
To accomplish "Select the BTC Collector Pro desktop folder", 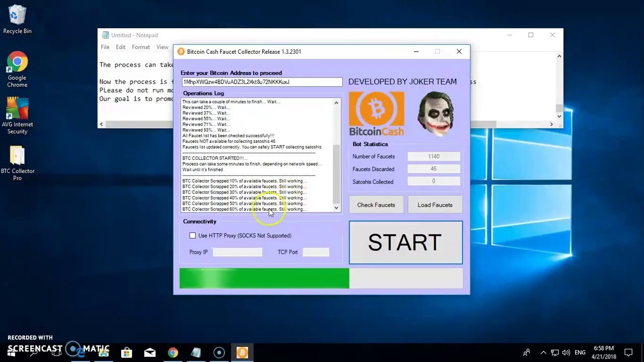I will pos(17,163).
